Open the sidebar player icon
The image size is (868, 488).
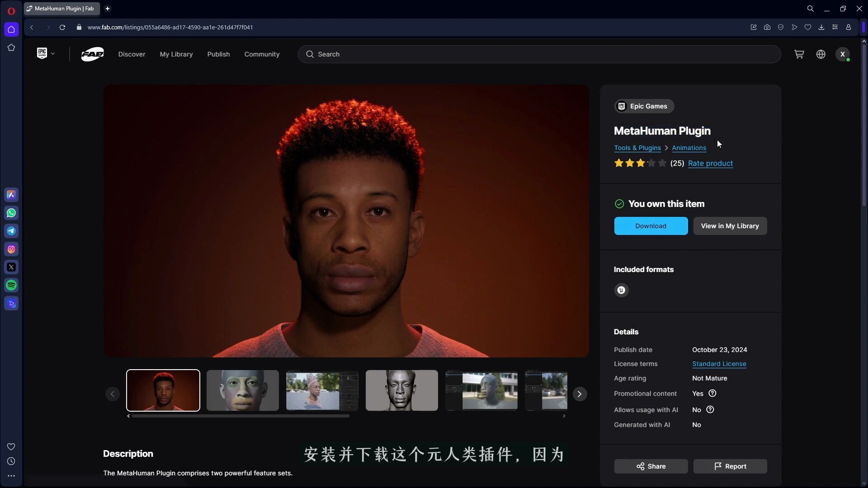[11, 303]
